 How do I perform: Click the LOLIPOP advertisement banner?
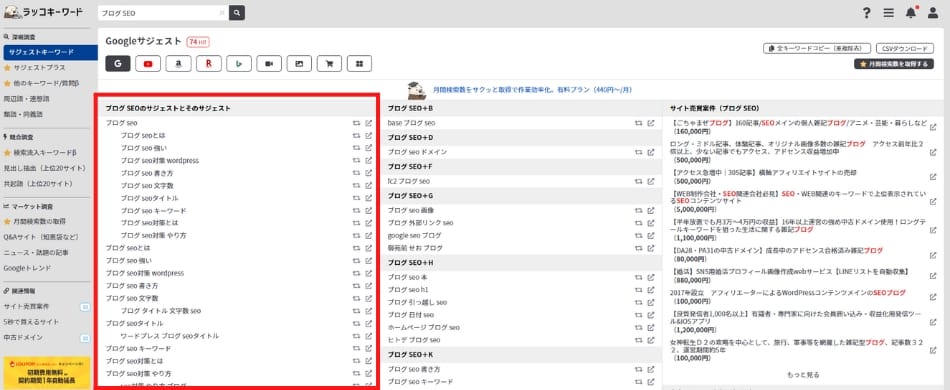pos(47,372)
